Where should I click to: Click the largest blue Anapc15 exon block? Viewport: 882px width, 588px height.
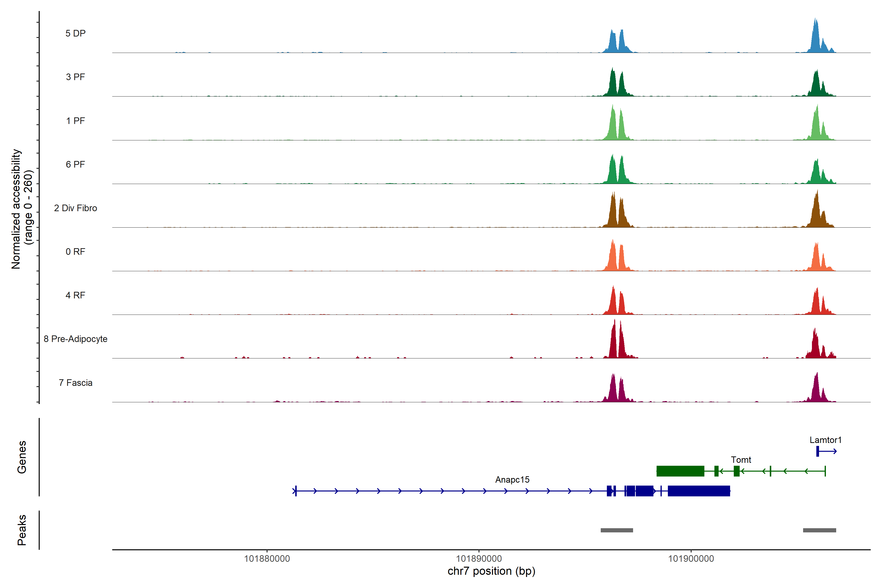pos(699,491)
